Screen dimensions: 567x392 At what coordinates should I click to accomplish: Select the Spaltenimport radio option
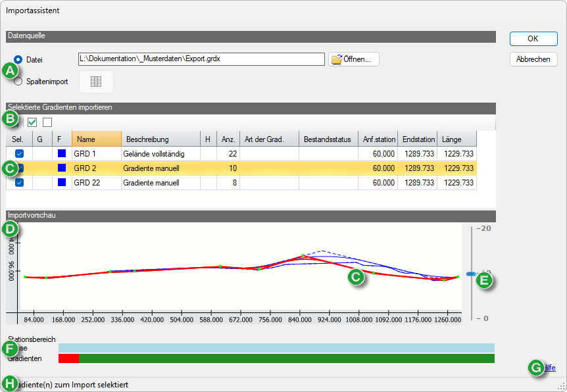(x=18, y=82)
